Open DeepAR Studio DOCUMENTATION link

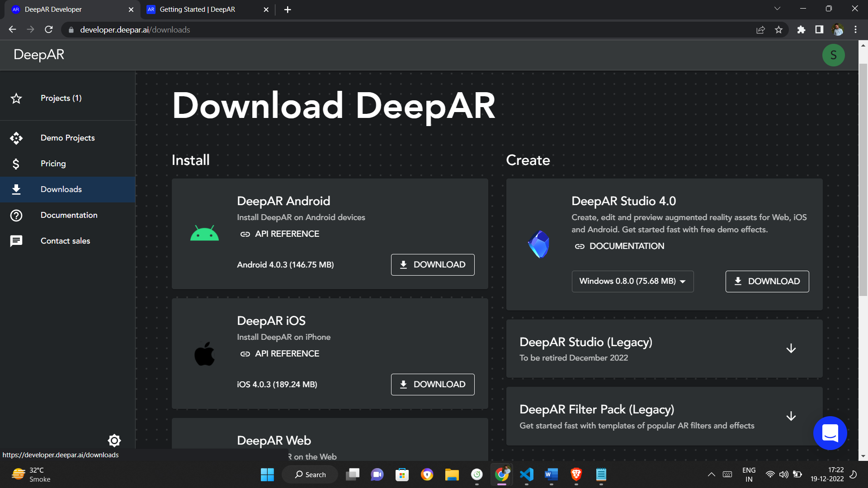(619, 246)
